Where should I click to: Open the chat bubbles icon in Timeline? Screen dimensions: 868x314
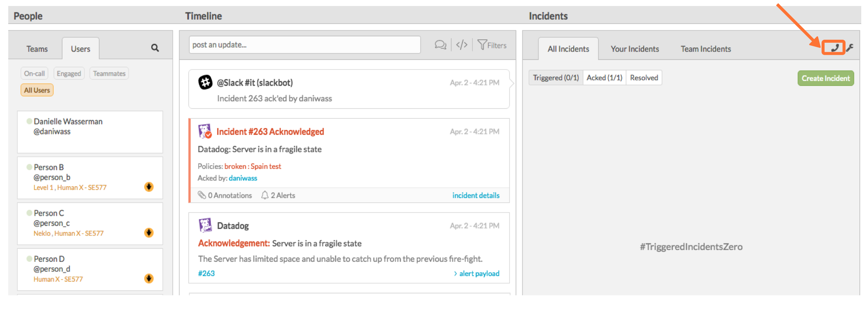[440, 45]
